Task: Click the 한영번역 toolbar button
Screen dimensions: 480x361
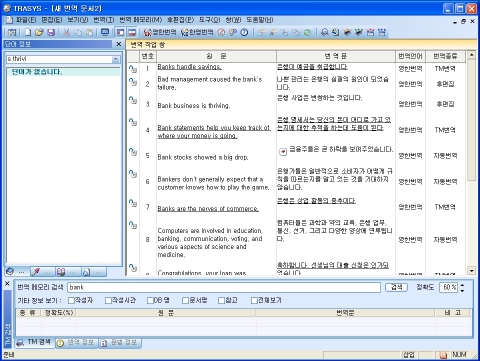Action: [197, 32]
